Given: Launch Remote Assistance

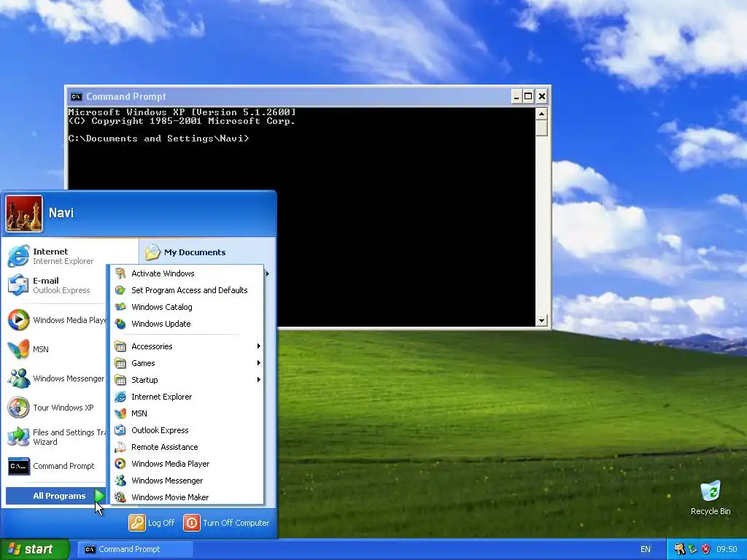Looking at the screenshot, I should coord(187,447).
